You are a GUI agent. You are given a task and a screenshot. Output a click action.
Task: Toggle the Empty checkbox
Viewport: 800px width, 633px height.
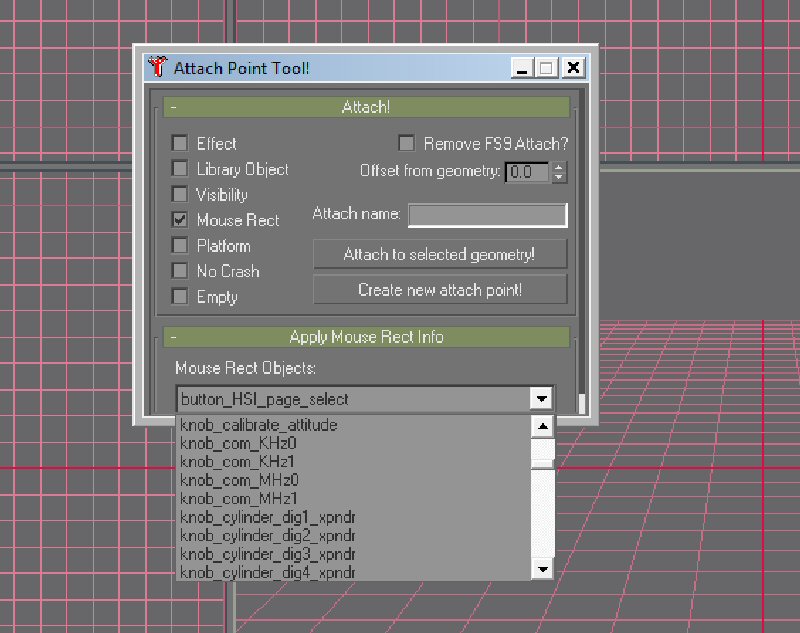pos(180,297)
